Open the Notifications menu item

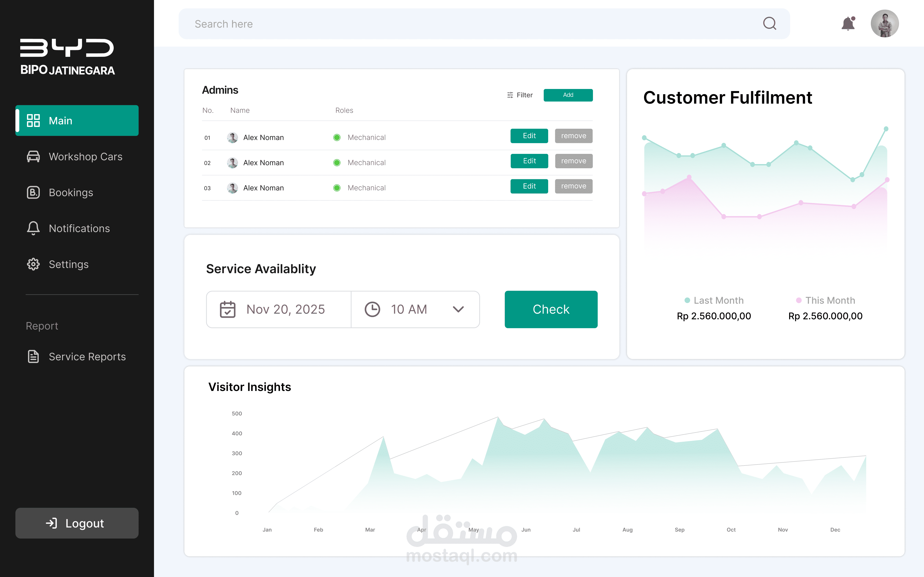click(x=79, y=228)
